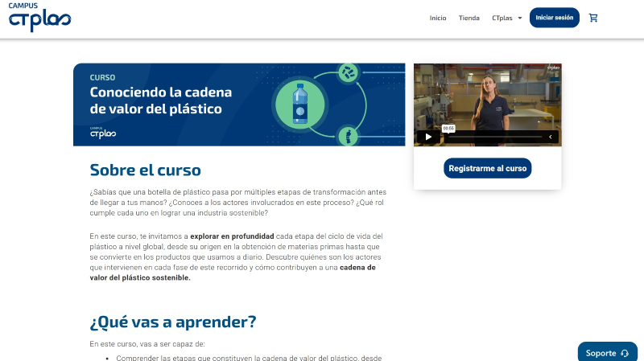The width and height of the screenshot is (644, 361).
Task: Click the Campus CTplas logo
Action: (x=39, y=17)
